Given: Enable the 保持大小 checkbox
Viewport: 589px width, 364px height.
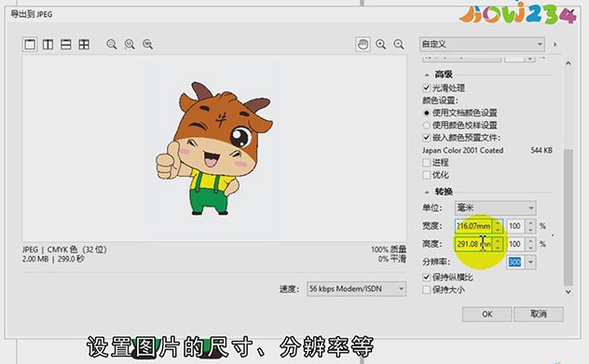Looking at the screenshot, I should coord(426,290).
